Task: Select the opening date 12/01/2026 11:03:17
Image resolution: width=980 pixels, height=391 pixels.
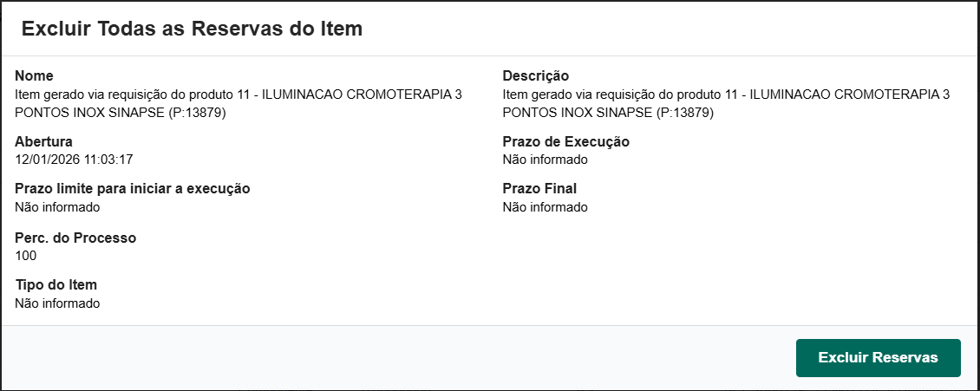Action: click(x=74, y=160)
